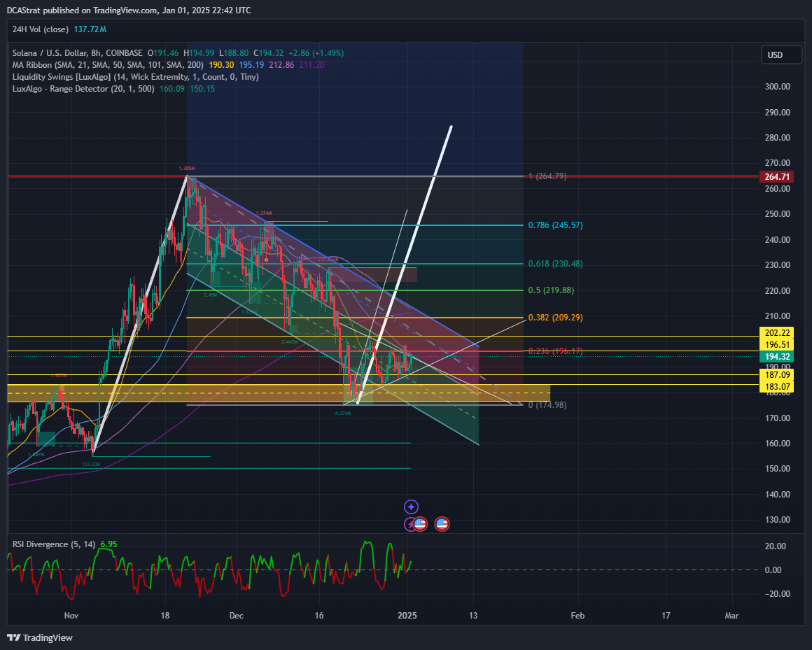Viewport: 812px width, 650px height.
Task: Click the Nov label on the time axis
Action: (71, 615)
